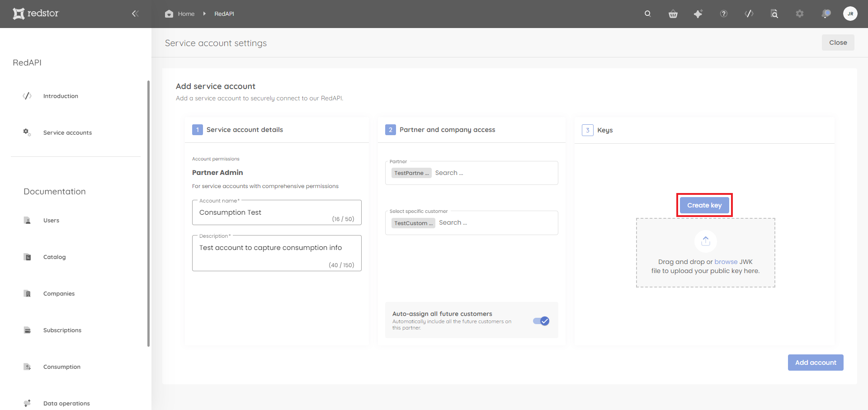Click the Create key button
868x410 pixels.
pyautogui.click(x=704, y=205)
